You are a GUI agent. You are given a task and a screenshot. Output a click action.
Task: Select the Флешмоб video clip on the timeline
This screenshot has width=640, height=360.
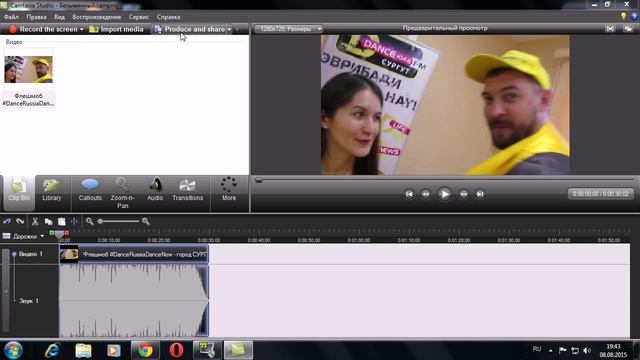tap(134, 254)
